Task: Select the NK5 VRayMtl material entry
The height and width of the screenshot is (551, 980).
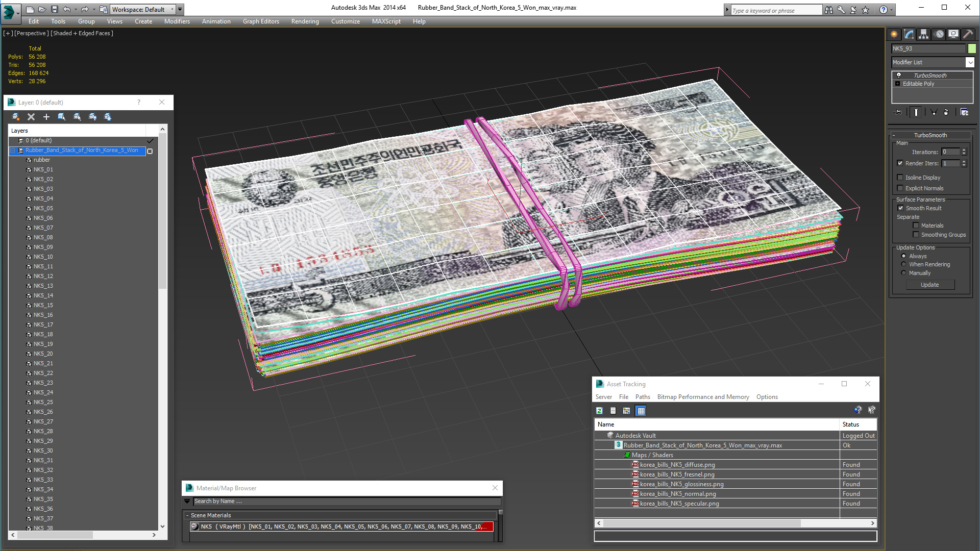Action: 341,527
